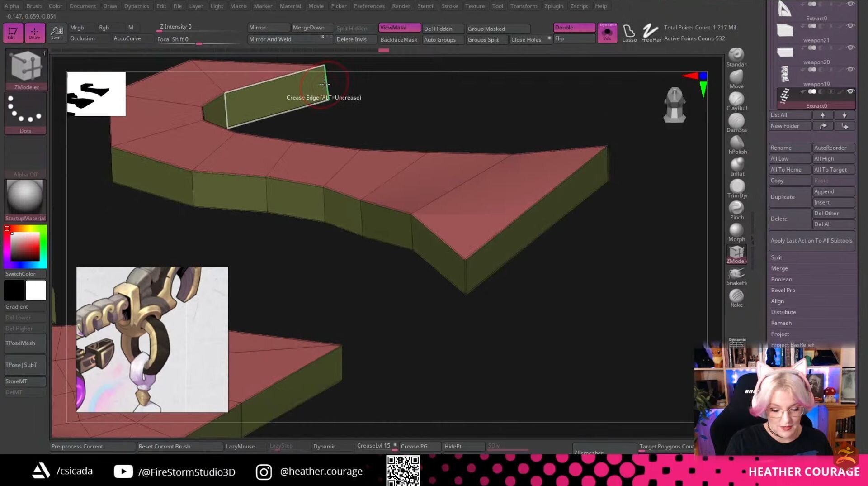Select the Standard brush
This screenshot has width=868, height=486.
click(736, 57)
